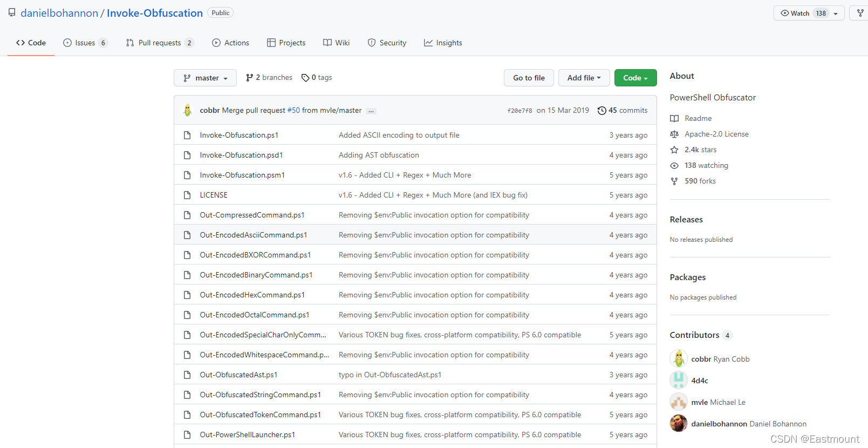Viewport: 868px width, 448px height.
Task: Open the Insights tab
Action: pyautogui.click(x=443, y=43)
